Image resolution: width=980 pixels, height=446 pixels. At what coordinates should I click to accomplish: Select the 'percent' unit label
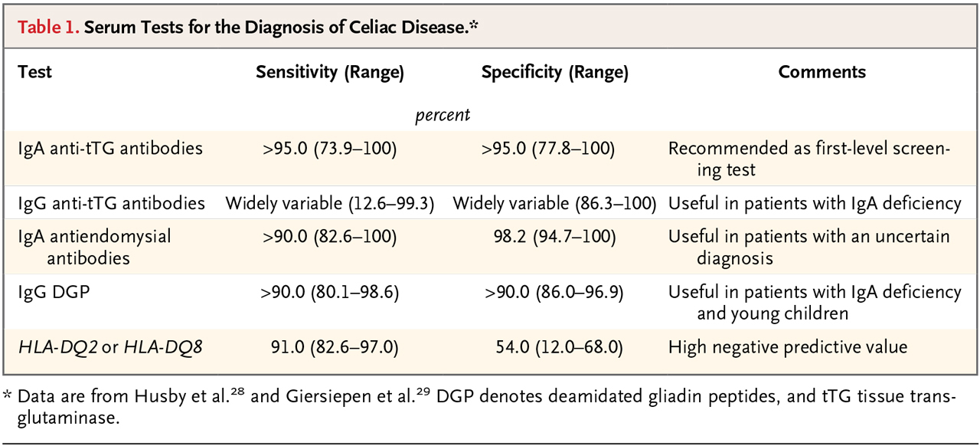pos(443,115)
